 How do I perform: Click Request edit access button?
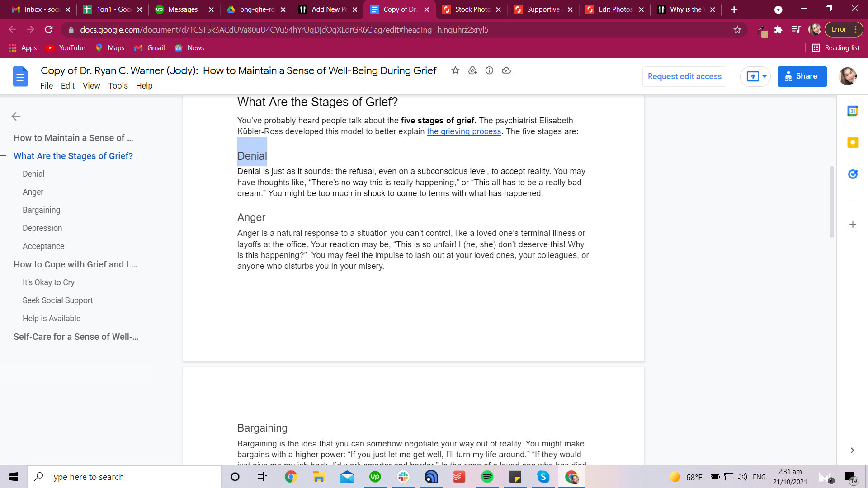click(684, 77)
